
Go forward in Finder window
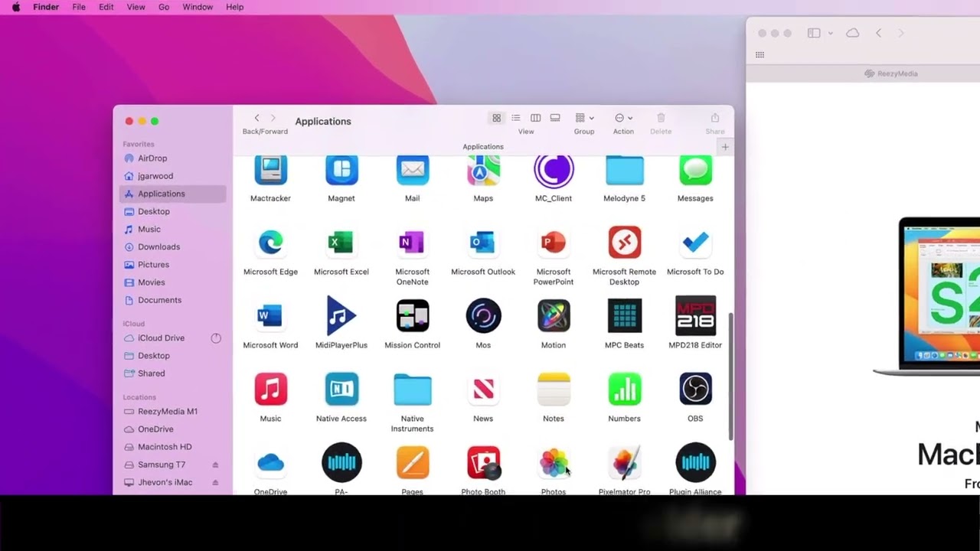pyautogui.click(x=273, y=118)
